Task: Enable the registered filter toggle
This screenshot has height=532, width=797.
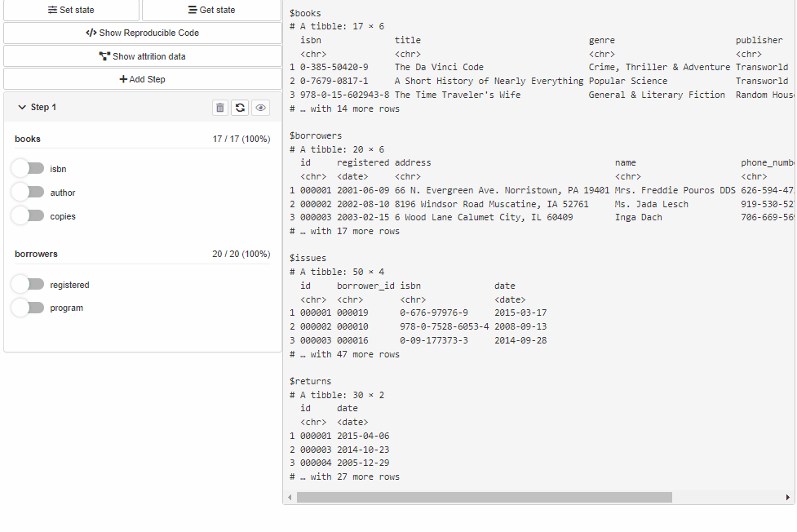Action: (28, 285)
